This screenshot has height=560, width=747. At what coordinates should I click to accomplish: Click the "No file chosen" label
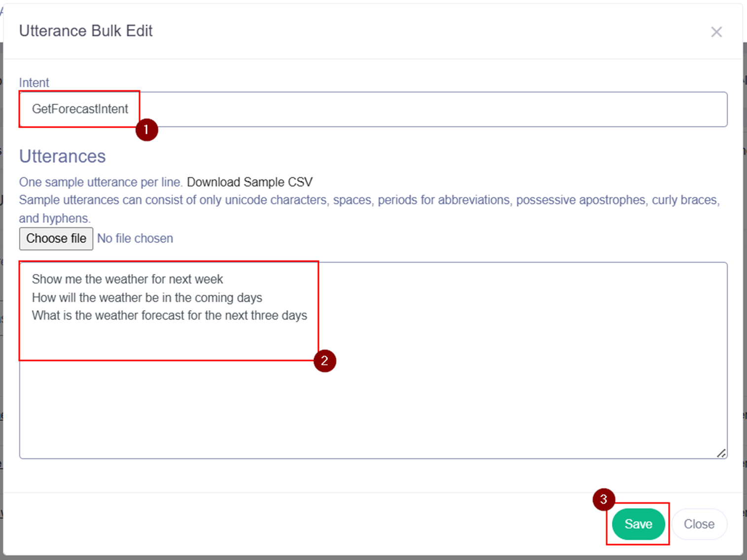click(x=135, y=239)
